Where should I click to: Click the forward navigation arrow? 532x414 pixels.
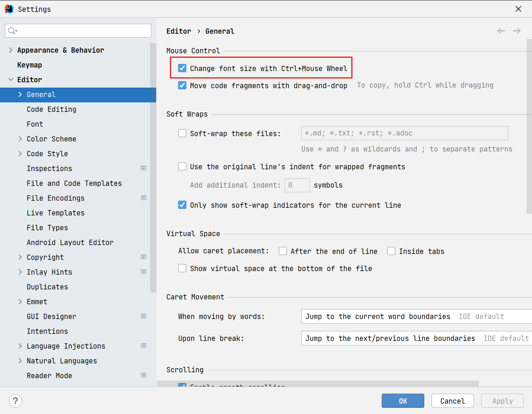tap(517, 31)
